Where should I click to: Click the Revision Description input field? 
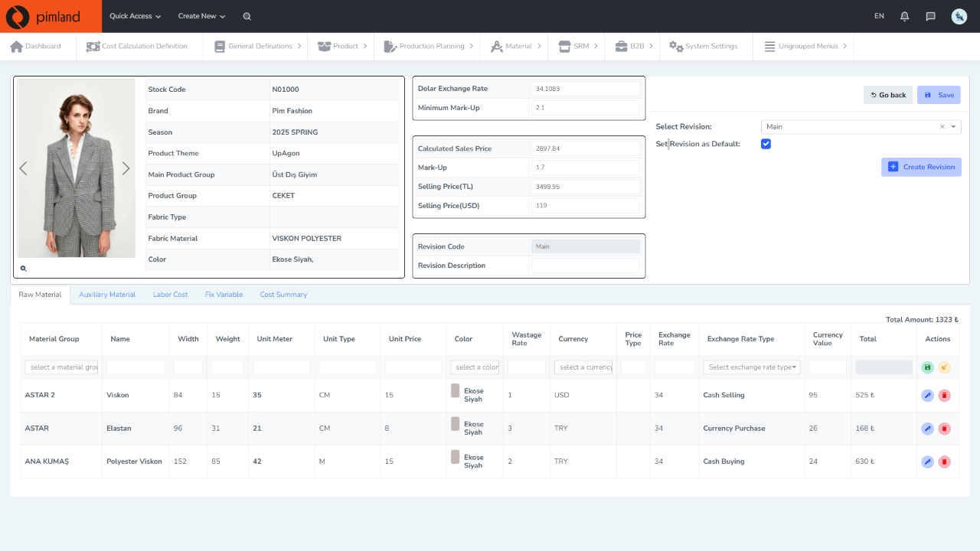click(585, 266)
